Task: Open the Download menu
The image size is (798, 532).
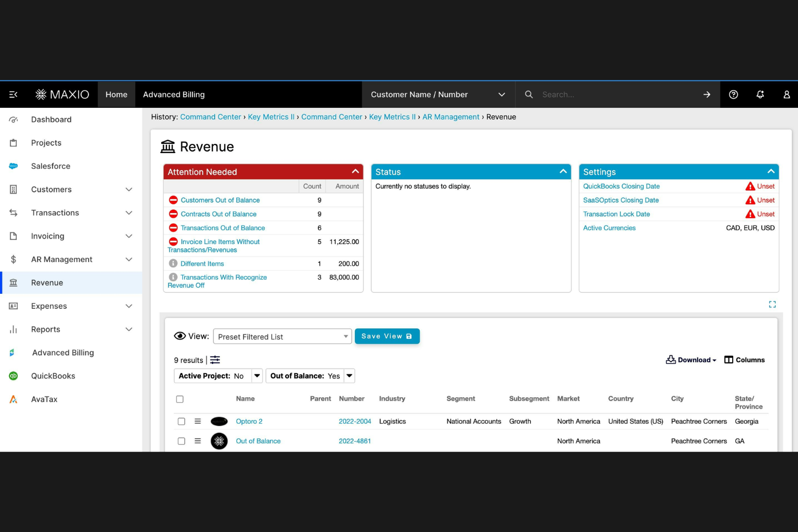Action: point(691,360)
